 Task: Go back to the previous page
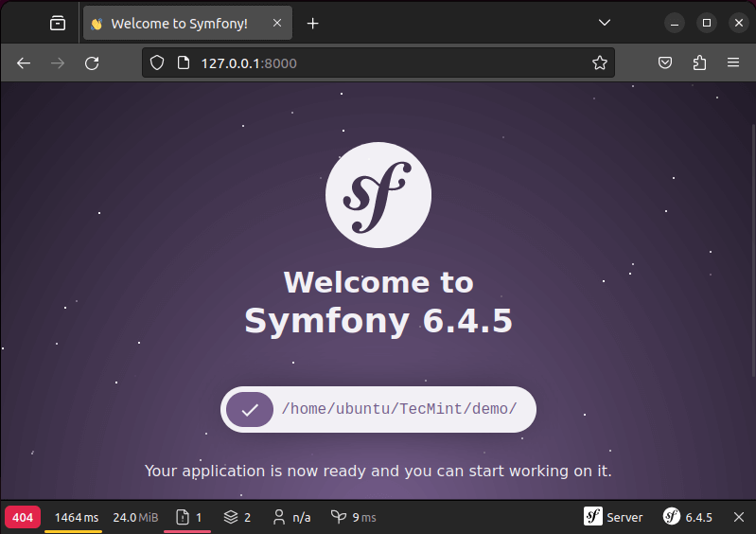coord(24,63)
